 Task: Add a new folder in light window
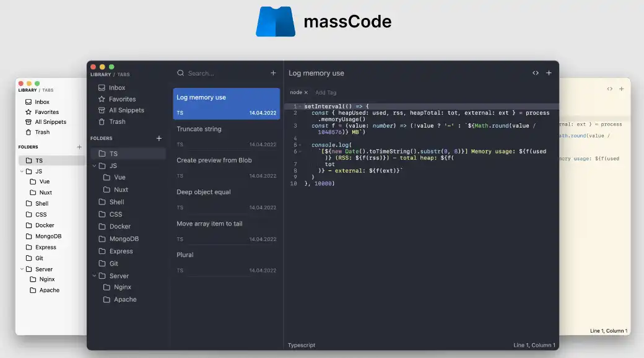79,147
